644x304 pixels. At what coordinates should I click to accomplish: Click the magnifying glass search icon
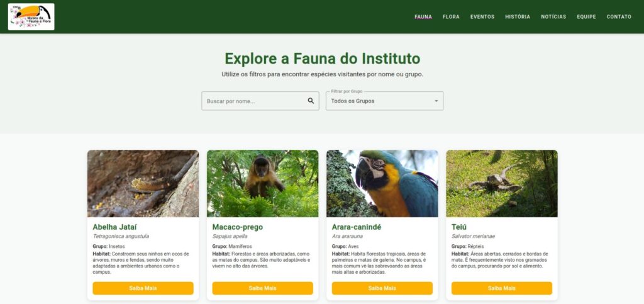(311, 101)
